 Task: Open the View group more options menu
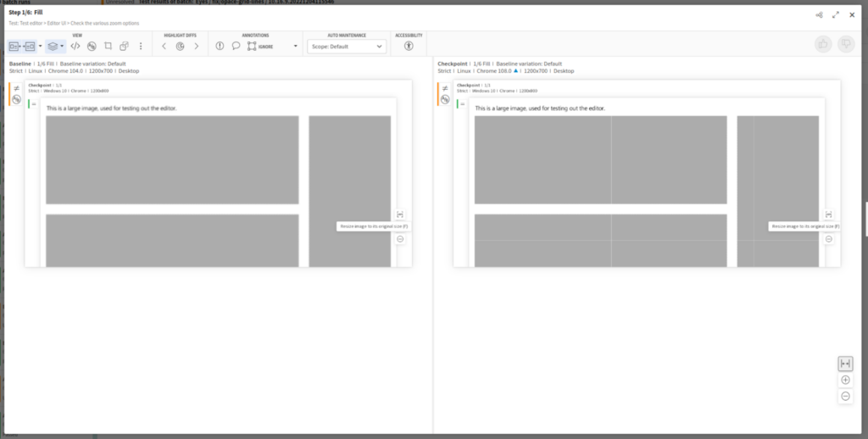[141, 46]
